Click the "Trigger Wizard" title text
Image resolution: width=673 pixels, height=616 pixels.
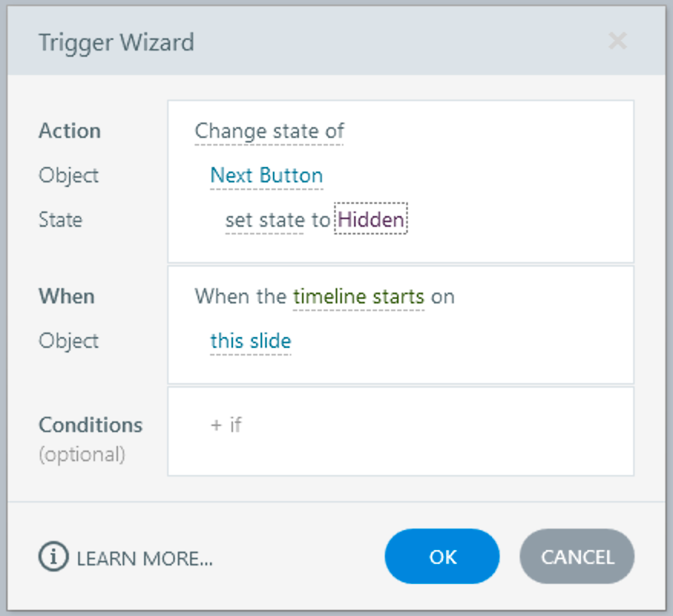(x=117, y=42)
